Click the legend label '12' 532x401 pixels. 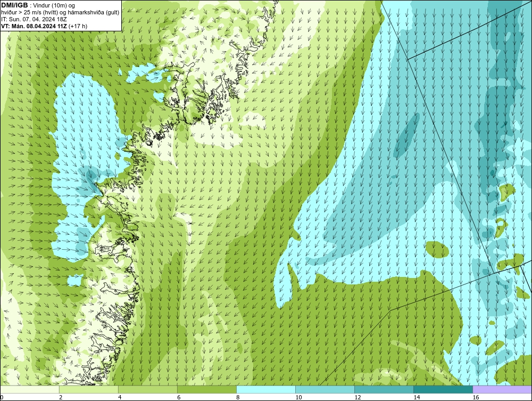(358, 397)
